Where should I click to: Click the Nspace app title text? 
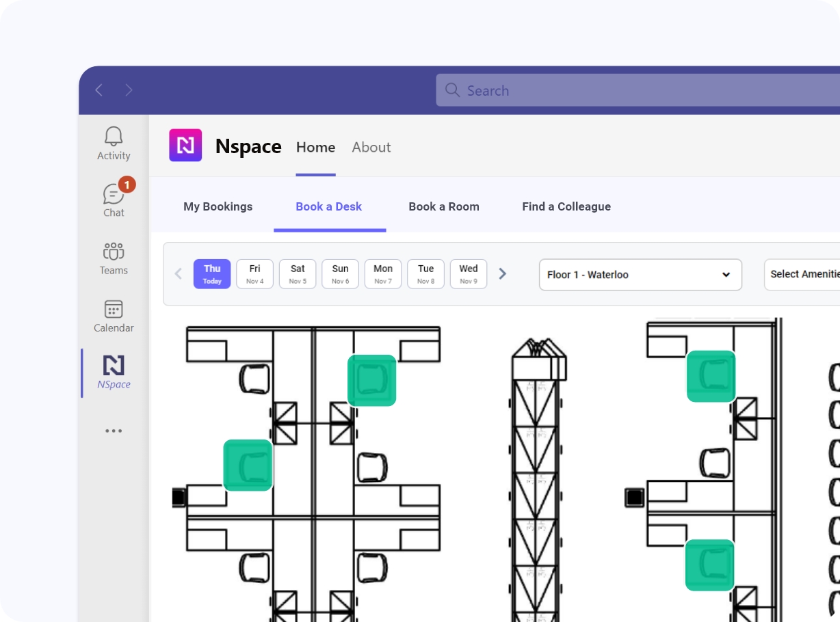[x=248, y=146]
